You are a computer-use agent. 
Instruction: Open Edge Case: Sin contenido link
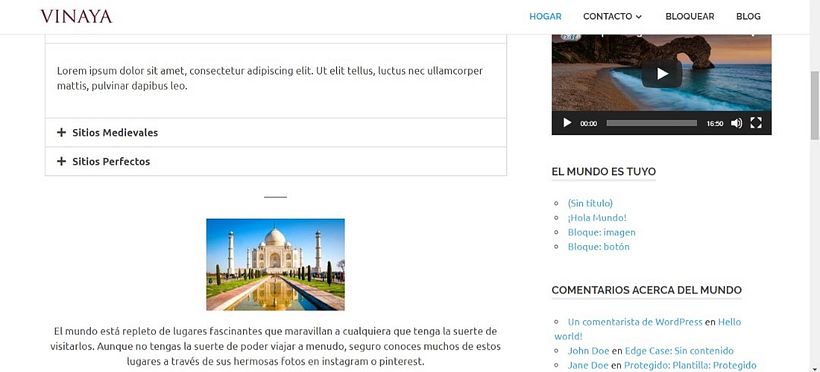(679, 351)
